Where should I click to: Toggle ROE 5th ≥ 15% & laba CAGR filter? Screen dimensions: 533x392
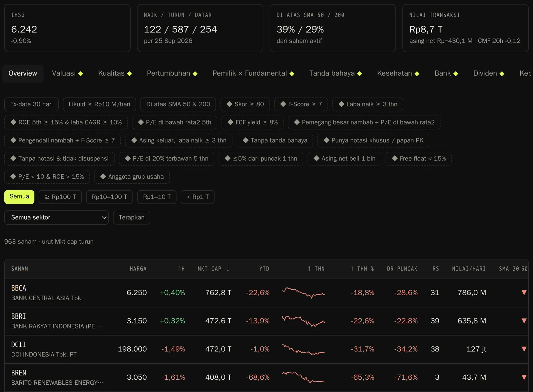(x=66, y=122)
